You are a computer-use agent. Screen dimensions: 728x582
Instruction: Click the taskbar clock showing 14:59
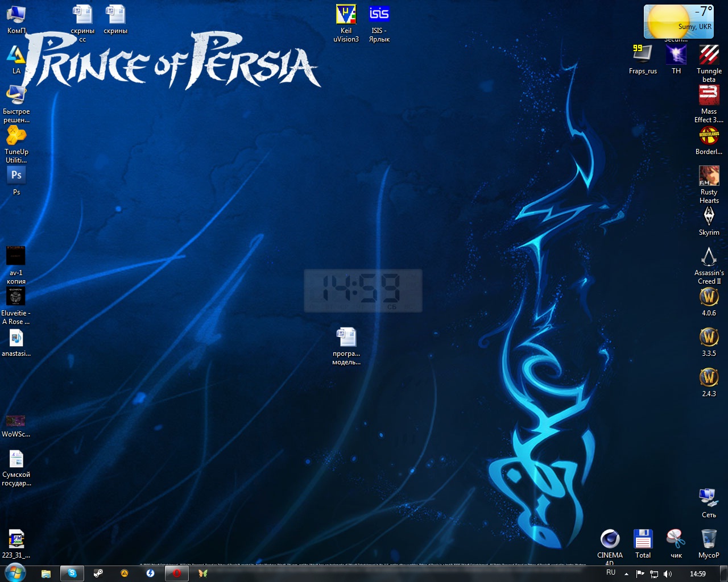tap(697, 573)
